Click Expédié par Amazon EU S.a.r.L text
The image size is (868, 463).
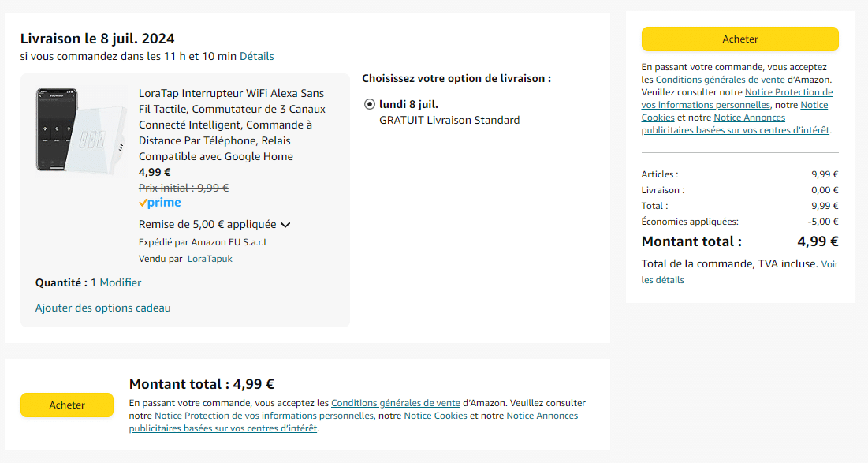(203, 242)
